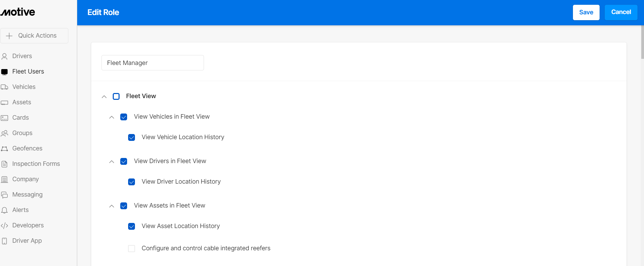
Task: Click the Driver App phone icon
Action: [4, 241]
